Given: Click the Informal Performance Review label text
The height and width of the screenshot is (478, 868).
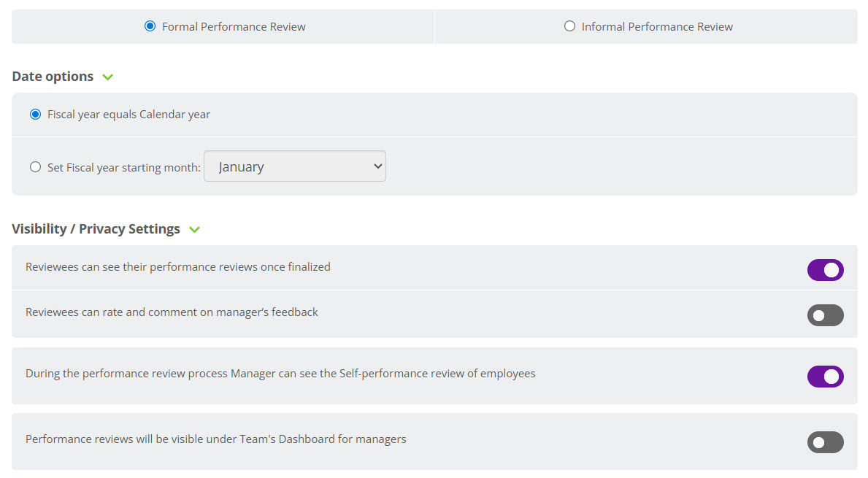Looking at the screenshot, I should 657,27.
